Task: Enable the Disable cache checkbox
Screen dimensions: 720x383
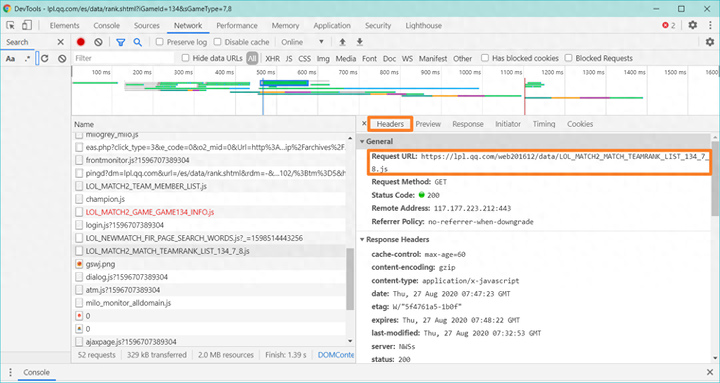Action: (218, 42)
